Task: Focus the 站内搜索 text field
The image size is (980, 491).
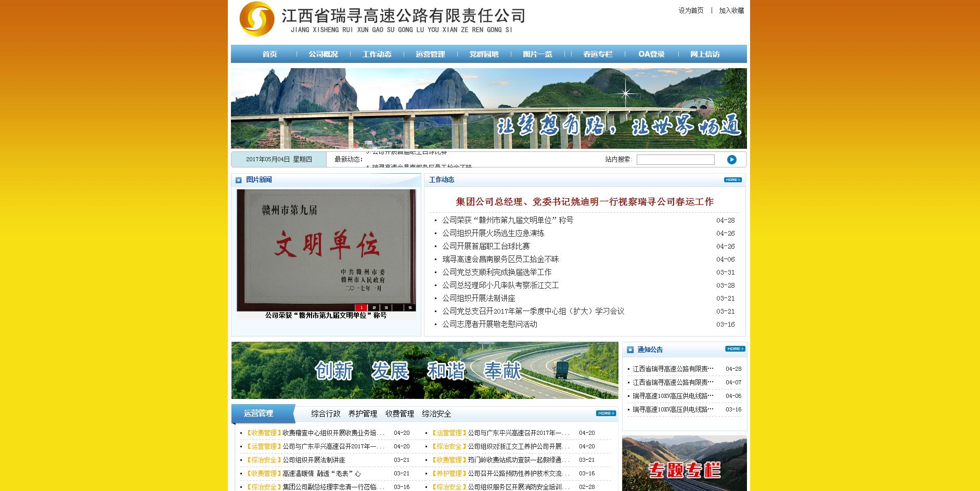Action: [675, 160]
